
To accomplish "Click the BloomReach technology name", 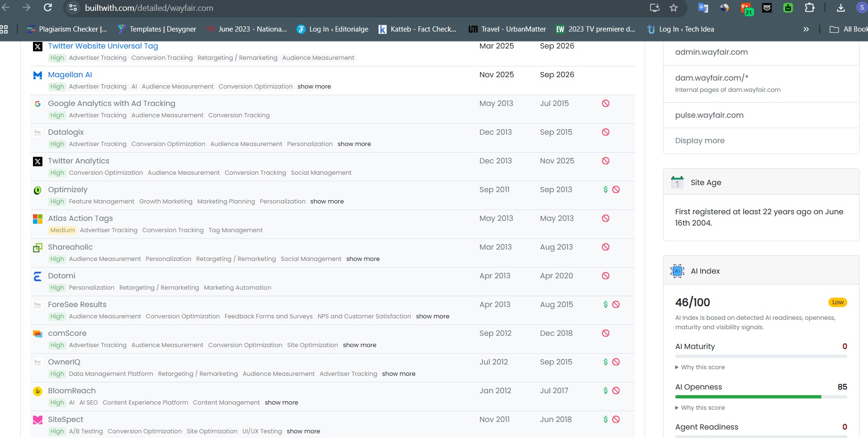I will point(72,390).
